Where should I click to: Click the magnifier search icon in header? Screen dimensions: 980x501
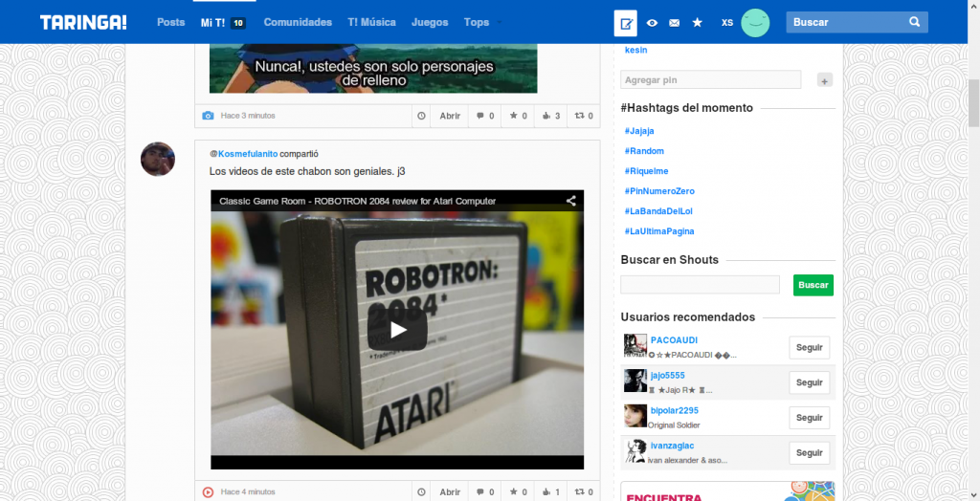[914, 22]
